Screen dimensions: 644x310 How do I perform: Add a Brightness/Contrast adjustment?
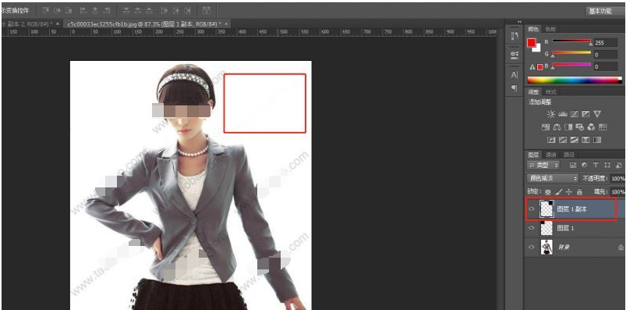point(550,114)
